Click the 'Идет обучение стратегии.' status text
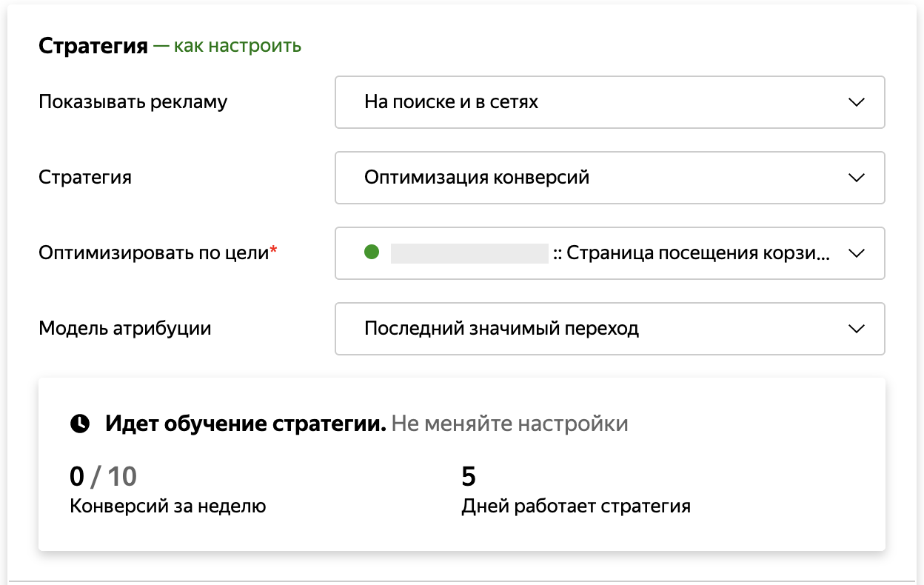Image resolution: width=924 pixels, height=585 pixels. pos(245,424)
